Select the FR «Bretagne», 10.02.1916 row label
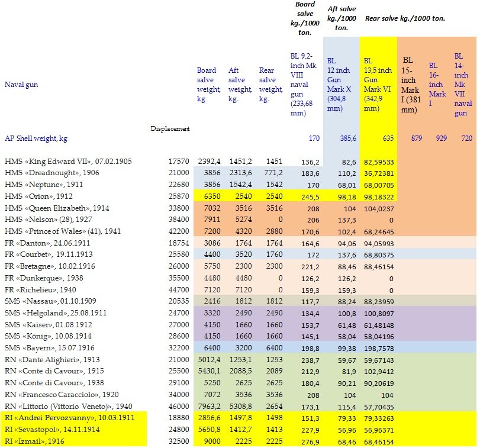This screenshot has height=448, width=480. pyautogui.click(x=50, y=266)
